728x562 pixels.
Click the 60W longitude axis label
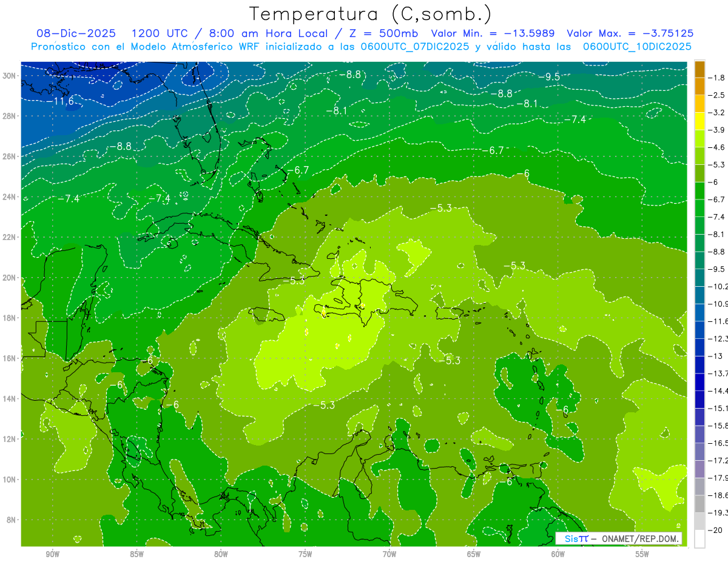point(558,555)
